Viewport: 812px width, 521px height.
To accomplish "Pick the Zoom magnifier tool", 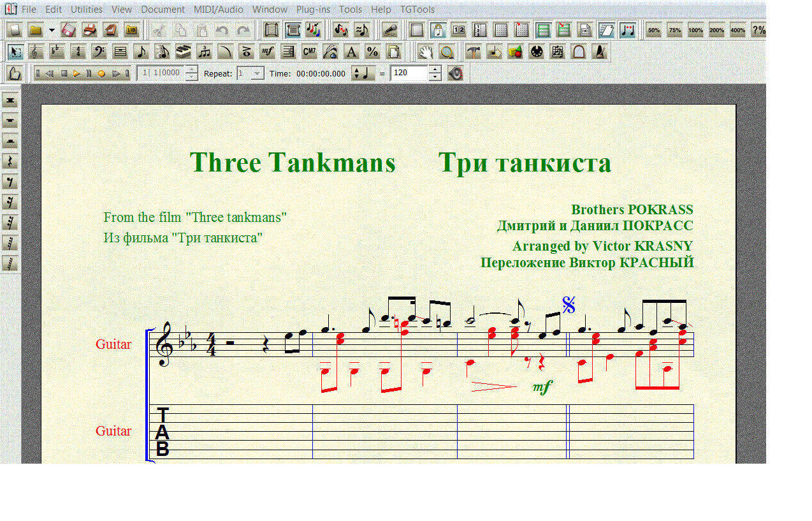I will 446,52.
